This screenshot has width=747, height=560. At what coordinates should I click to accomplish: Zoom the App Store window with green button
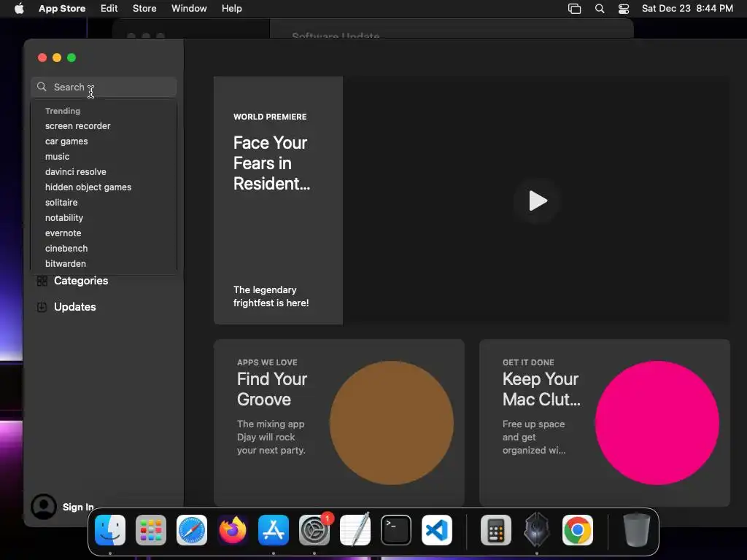coord(71,58)
